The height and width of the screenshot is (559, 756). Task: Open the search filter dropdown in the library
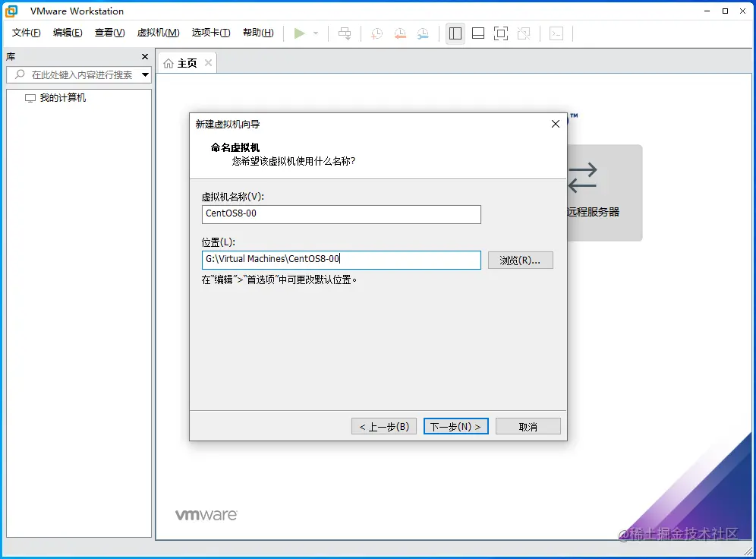144,75
